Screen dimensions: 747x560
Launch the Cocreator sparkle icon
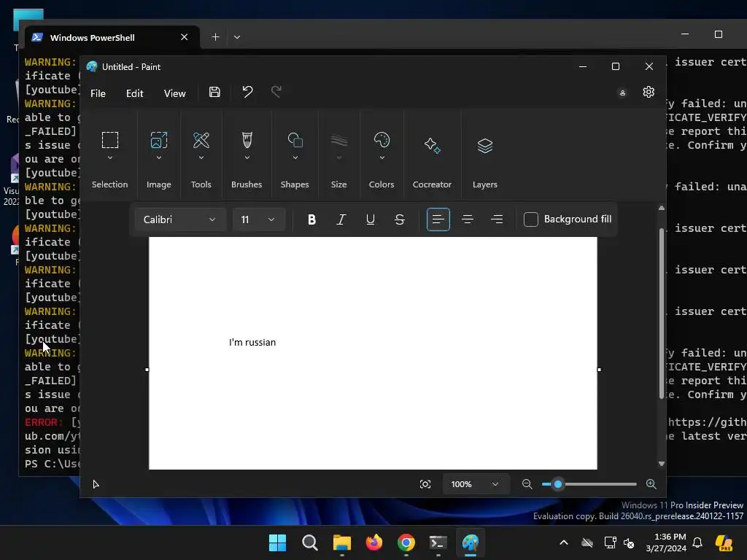pyautogui.click(x=432, y=145)
